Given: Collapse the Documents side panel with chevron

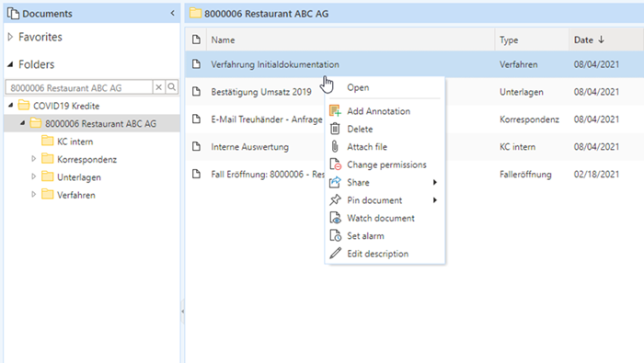Looking at the screenshot, I should 173,14.
